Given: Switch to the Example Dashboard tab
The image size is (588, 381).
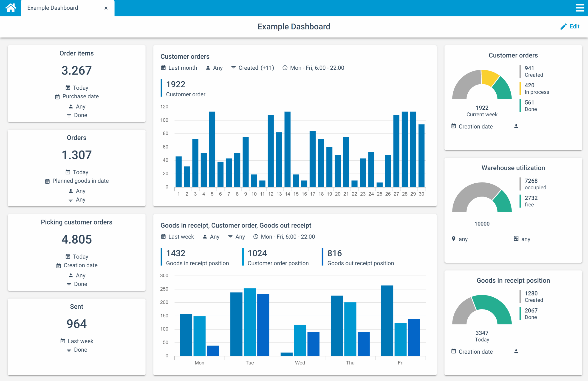Looking at the screenshot, I should [53, 8].
